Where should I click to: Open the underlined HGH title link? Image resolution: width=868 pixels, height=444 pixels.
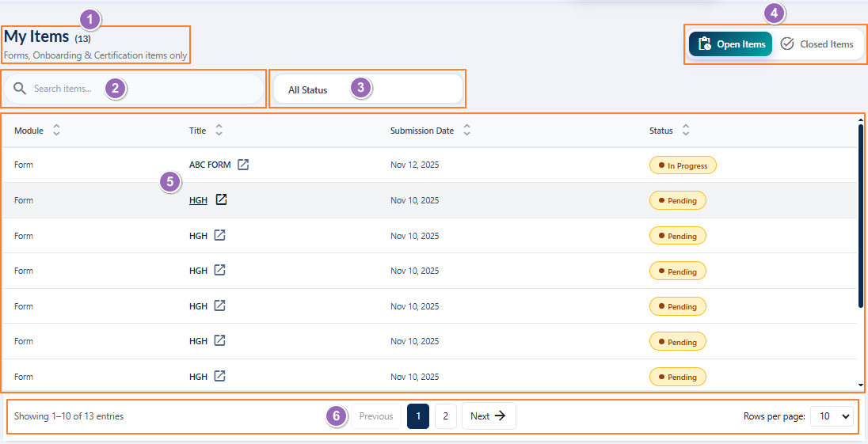[x=198, y=201]
